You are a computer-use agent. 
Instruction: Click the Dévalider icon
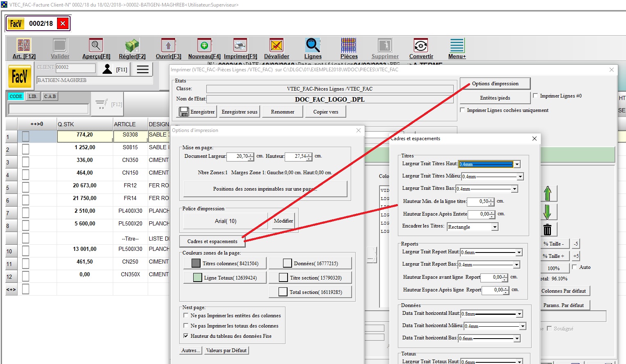click(276, 45)
